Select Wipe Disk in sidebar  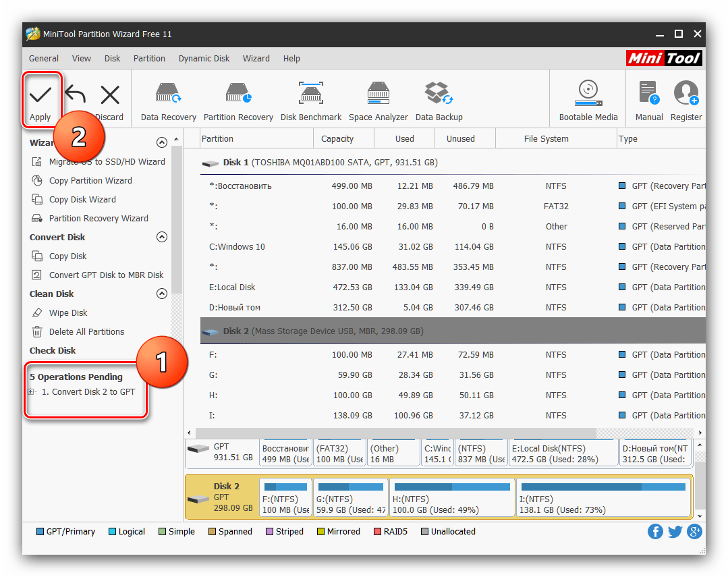[x=68, y=313]
